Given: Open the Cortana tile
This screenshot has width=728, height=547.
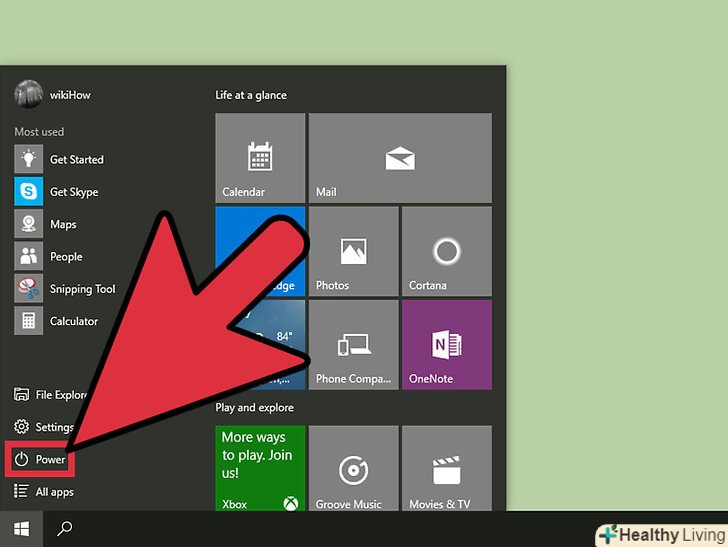Looking at the screenshot, I should pyautogui.click(x=447, y=251).
